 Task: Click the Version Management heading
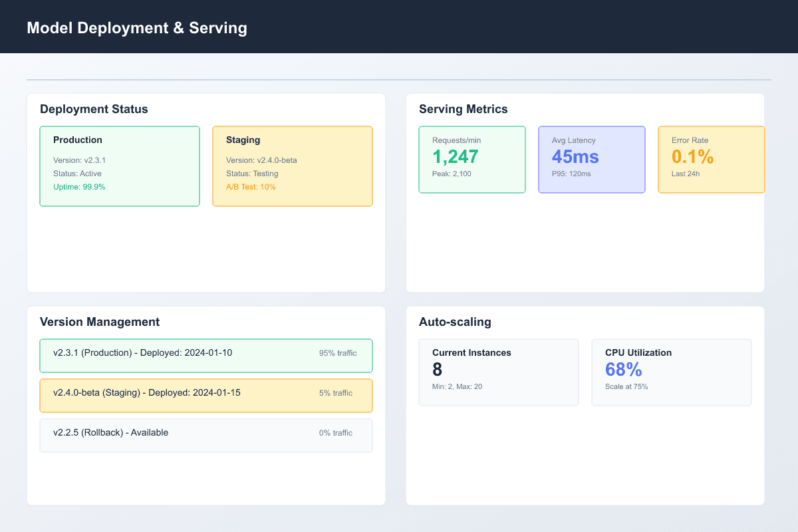[100, 322]
